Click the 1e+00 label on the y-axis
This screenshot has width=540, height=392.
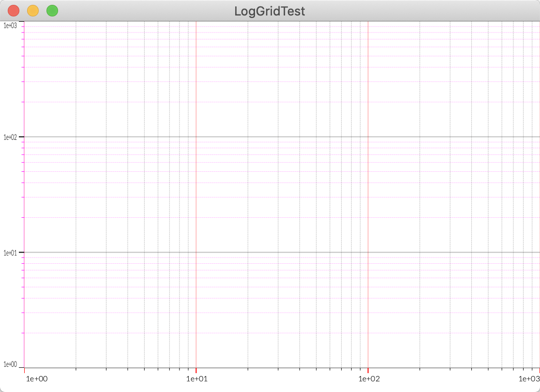(x=10, y=364)
